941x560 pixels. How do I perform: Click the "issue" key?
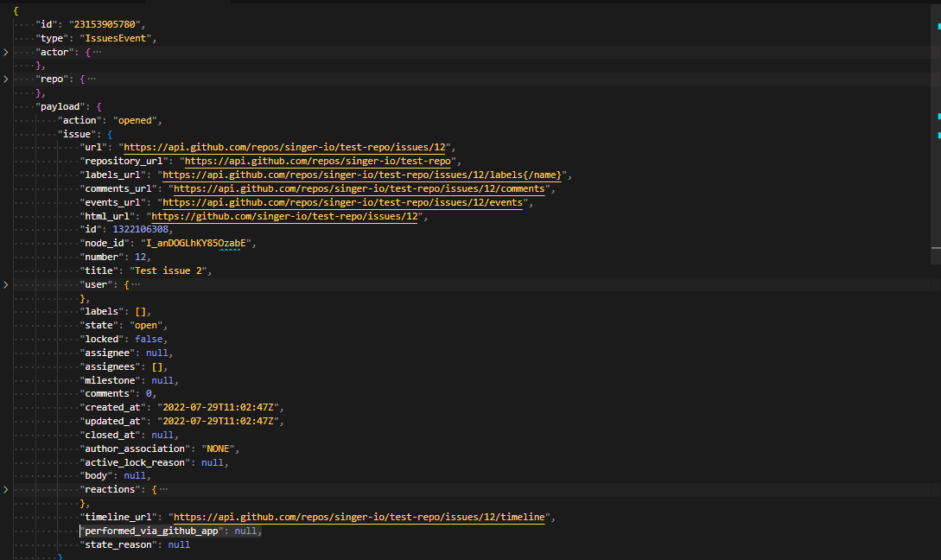point(77,135)
